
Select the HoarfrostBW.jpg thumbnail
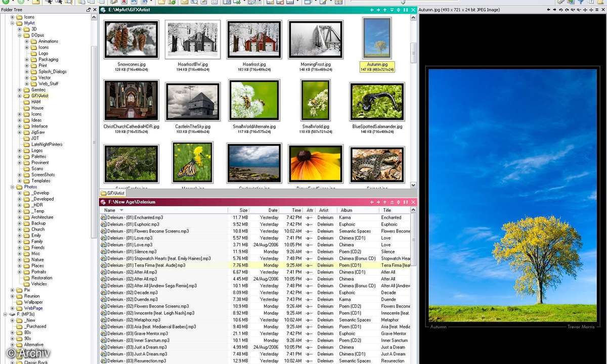(193, 39)
